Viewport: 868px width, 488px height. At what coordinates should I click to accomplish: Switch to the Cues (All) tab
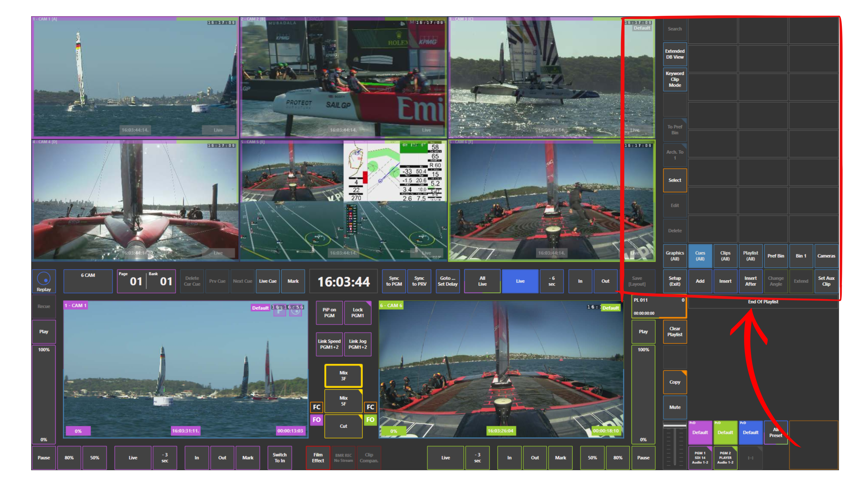(x=700, y=256)
